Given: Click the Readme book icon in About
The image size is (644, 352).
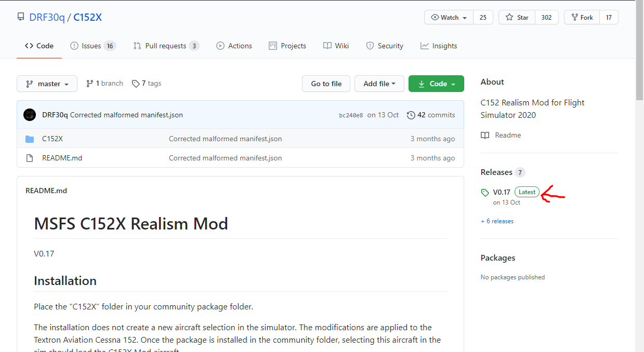Looking at the screenshot, I should click(485, 135).
